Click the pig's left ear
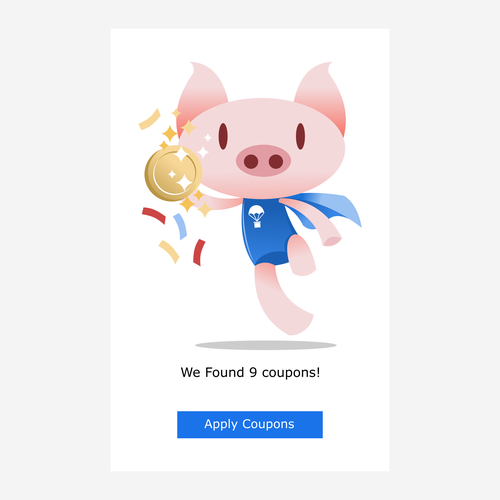Screen dimensions: 500x500 (200, 95)
